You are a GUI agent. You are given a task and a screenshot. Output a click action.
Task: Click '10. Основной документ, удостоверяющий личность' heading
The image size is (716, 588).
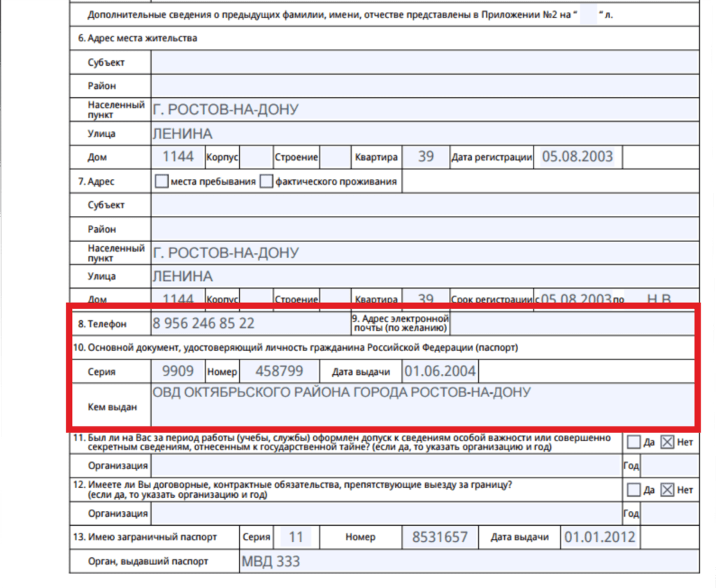[296, 347]
